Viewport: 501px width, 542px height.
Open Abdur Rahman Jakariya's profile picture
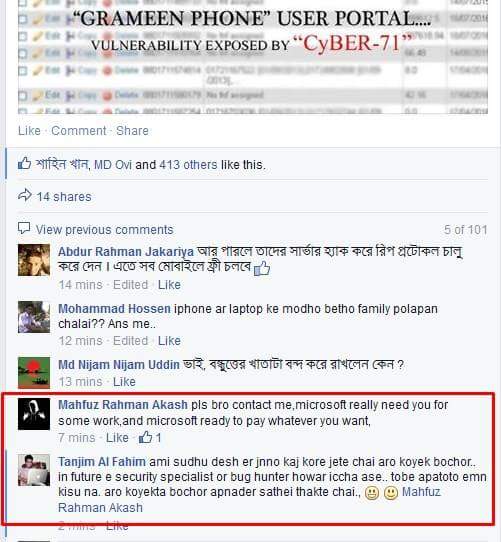tap(34, 260)
